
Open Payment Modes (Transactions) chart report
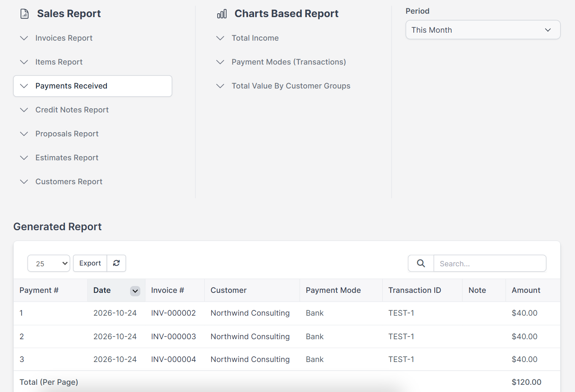[x=289, y=62]
